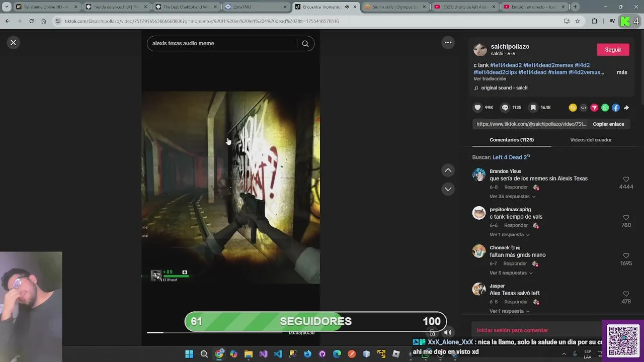Open browser extensions puzzle icon

(595, 21)
